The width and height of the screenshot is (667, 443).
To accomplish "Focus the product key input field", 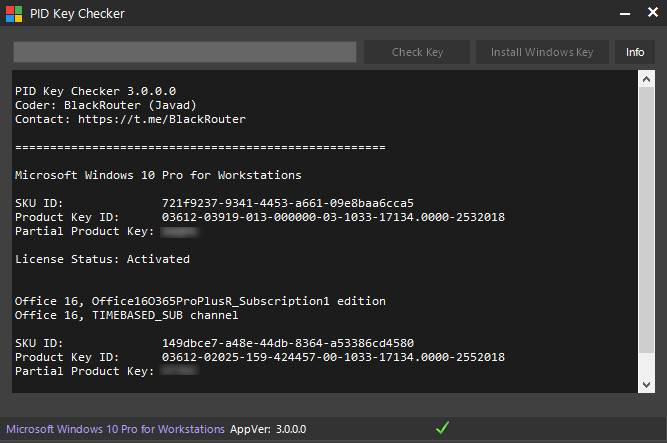I will [x=185, y=52].
